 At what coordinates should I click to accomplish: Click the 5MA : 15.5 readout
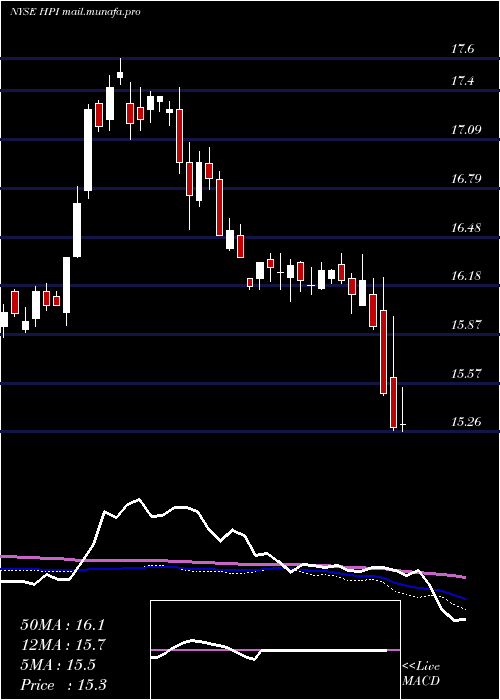[58, 665]
